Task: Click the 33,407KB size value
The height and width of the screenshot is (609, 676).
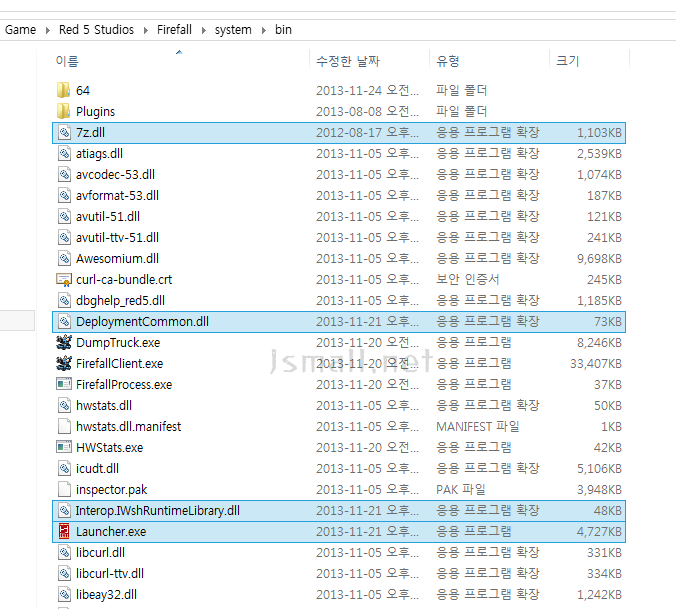Action: (596, 364)
